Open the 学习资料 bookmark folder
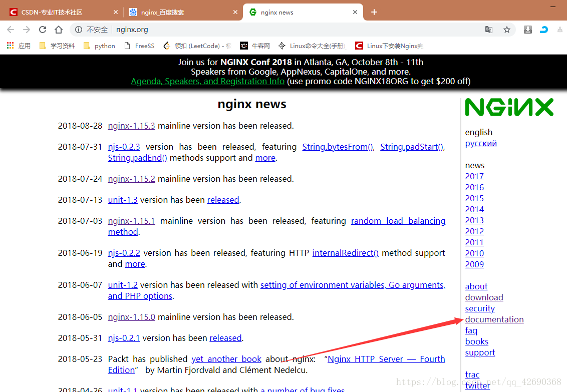The height and width of the screenshot is (392, 567). tap(57, 46)
